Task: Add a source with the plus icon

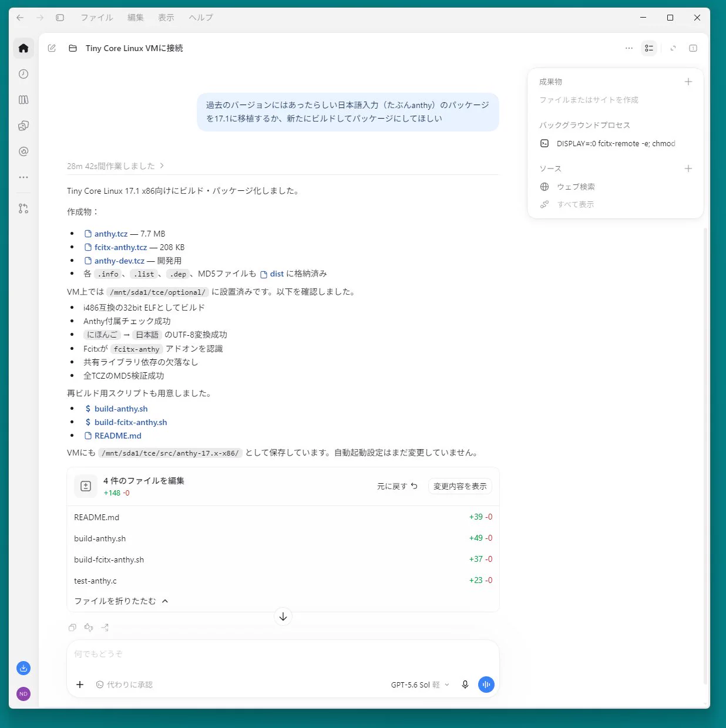Action: click(688, 168)
